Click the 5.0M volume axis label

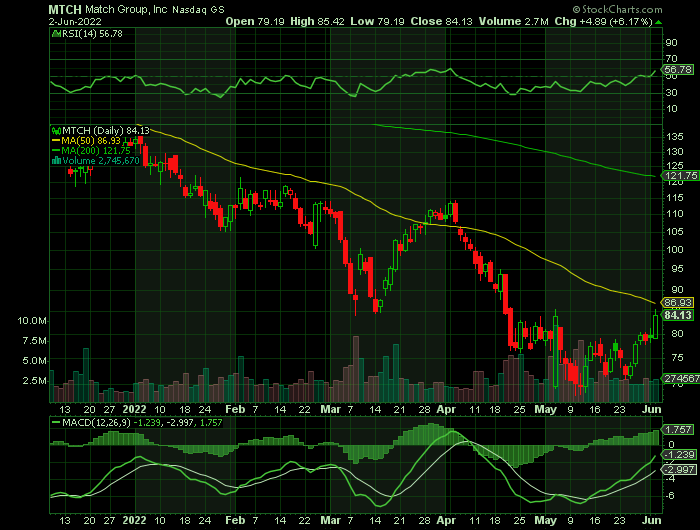[x=34, y=361]
